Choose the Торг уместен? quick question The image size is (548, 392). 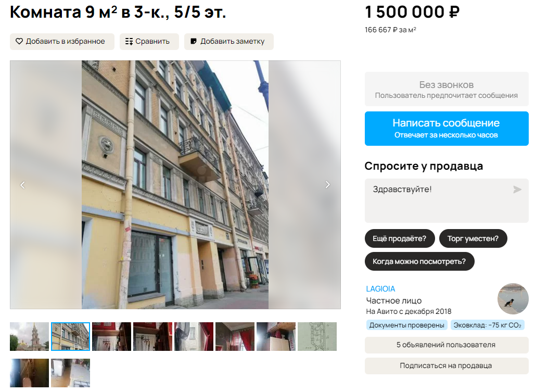click(x=473, y=238)
